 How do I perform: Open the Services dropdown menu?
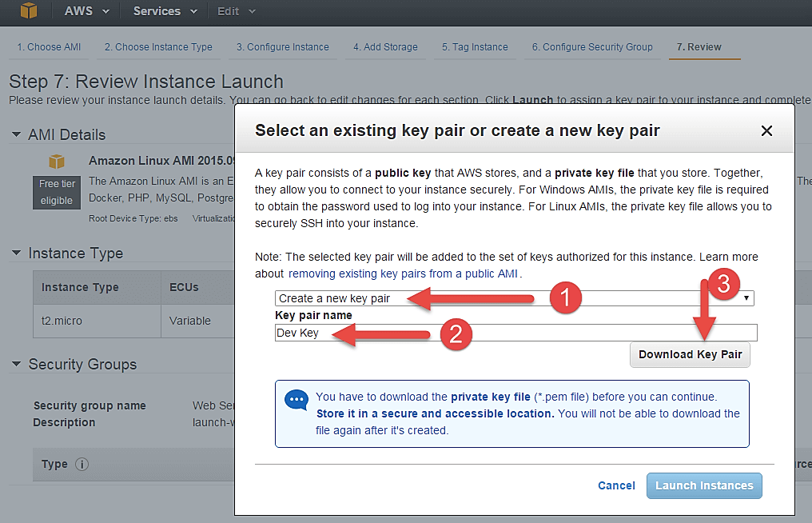pos(165,11)
